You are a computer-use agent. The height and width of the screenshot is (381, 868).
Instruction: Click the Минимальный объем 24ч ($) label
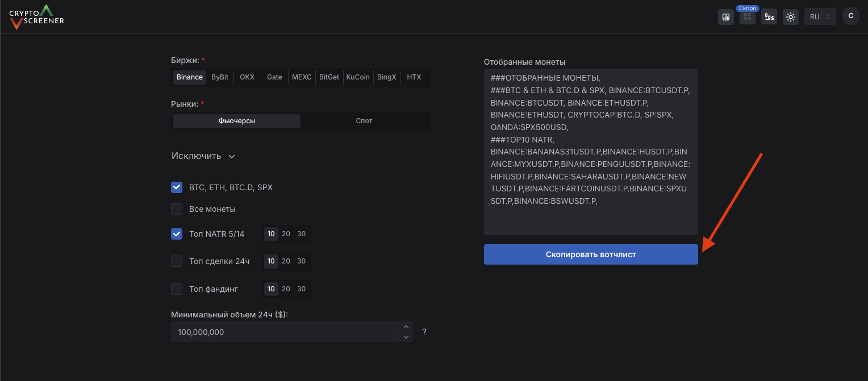pos(229,314)
